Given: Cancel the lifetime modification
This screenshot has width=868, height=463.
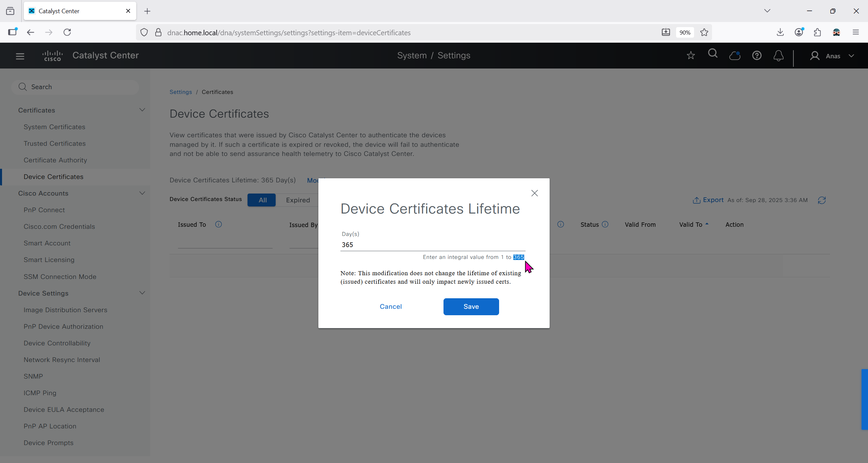Looking at the screenshot, I should coord(391,306).
